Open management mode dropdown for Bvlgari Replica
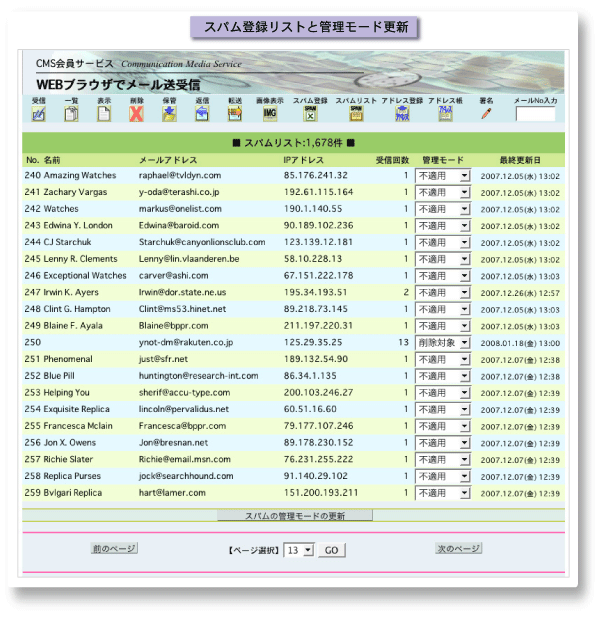Image resolution: width=600 pixels, height=618 pixels. click(x=443, y=493)
